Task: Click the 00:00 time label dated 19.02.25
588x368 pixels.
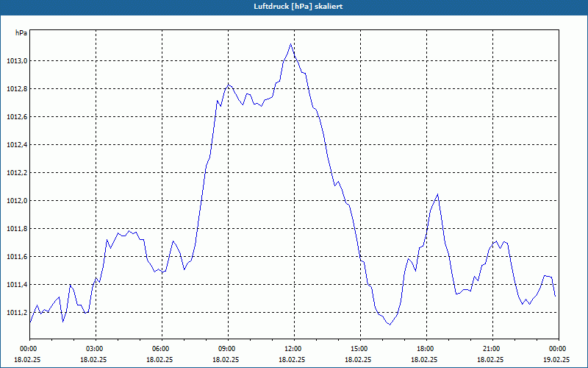Action: [x=559, y=349]
